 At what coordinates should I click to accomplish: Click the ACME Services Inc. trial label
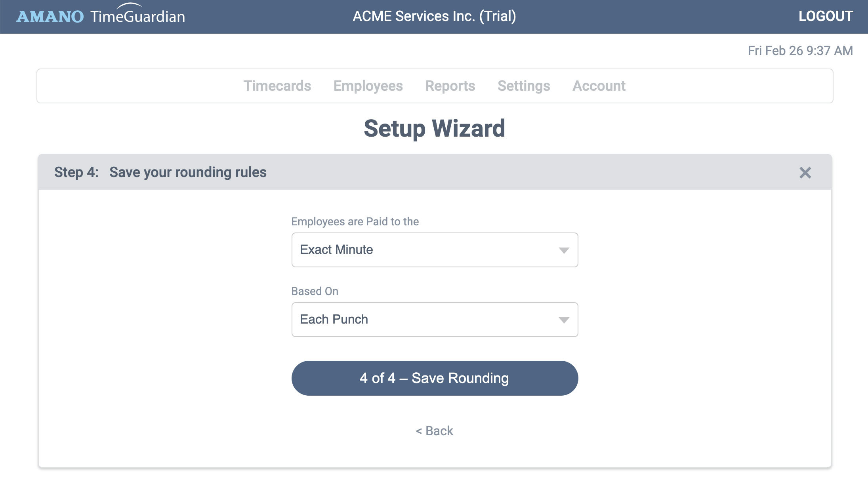pyautogui.click(x=434, y=16)
